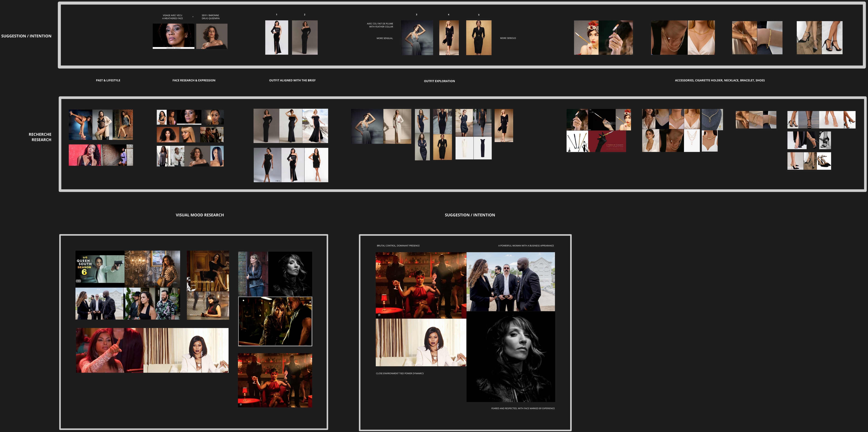Viewport: 868px width, 432px height.
Task: Click the 'RECHERCHE RESEARCH' side label
Action: tap(40, 137)
